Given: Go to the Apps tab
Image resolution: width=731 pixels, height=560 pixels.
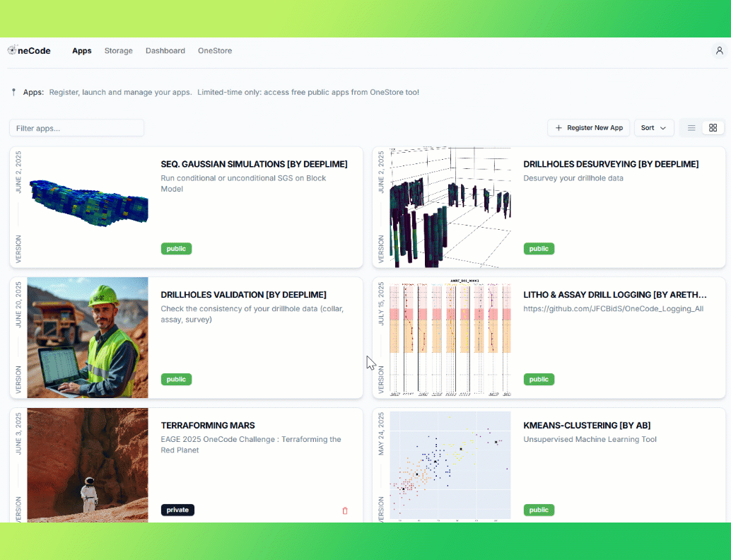Looking at the screenshot, I should (81, 51).
